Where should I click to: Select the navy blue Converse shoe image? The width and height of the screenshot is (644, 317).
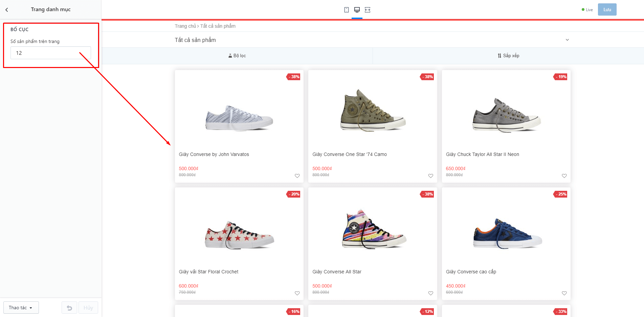tap(508, 233)
